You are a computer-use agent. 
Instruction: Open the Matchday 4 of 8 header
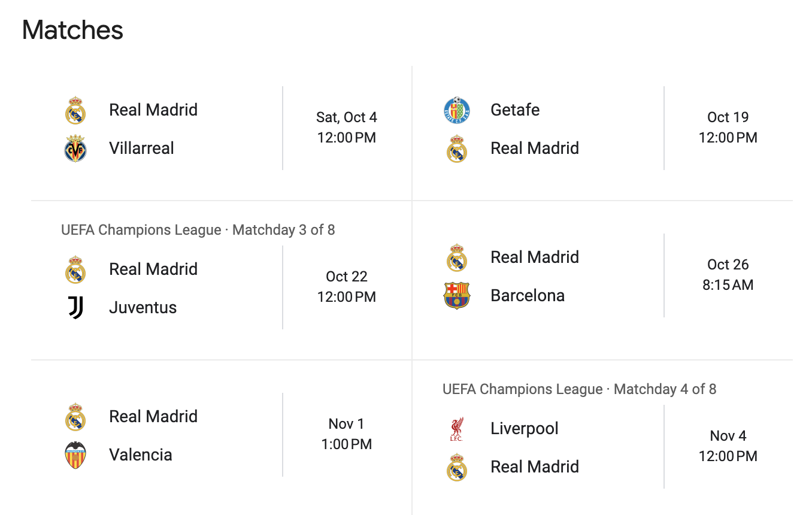579,389
